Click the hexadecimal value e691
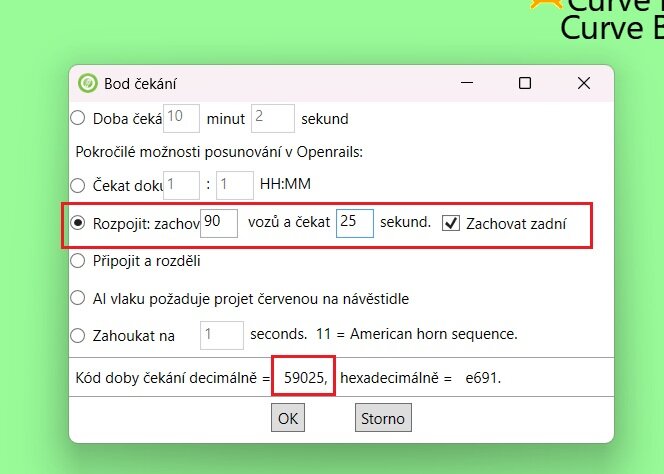The height and width of the screenshot is (474, 664). pos(483,377)
